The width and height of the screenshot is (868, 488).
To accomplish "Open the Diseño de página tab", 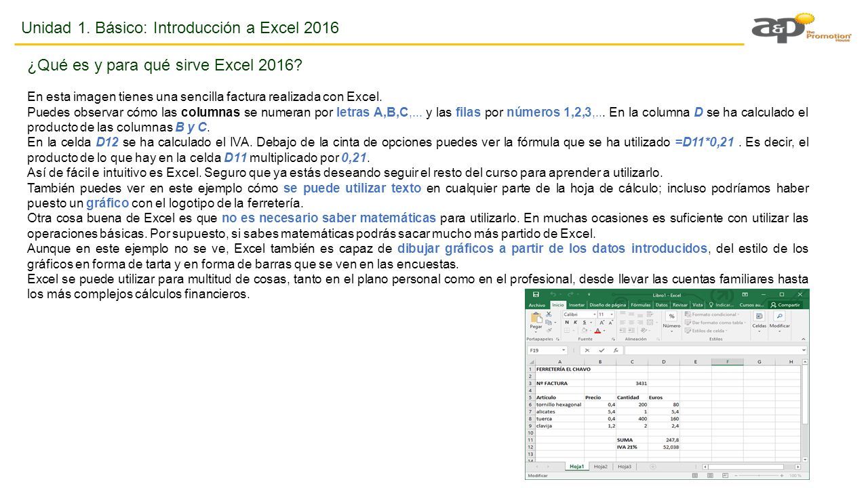I will (608, 305).
